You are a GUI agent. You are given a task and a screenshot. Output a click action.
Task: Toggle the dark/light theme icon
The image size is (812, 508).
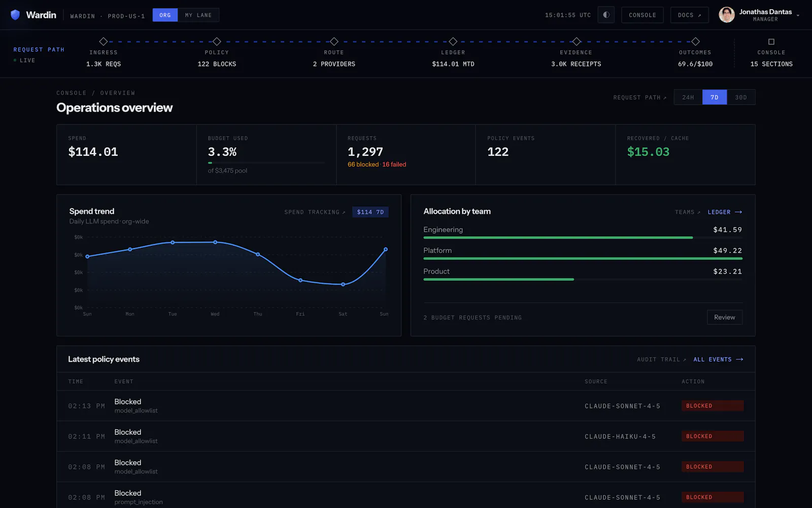coord(606,15)
